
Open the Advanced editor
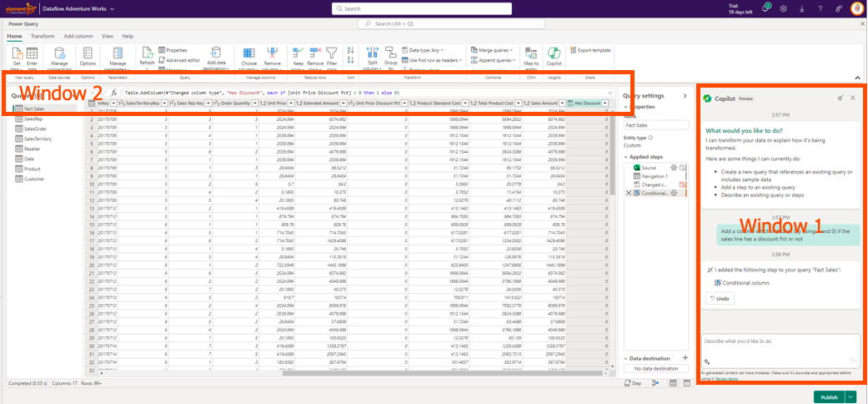click(x=178, y=60)
